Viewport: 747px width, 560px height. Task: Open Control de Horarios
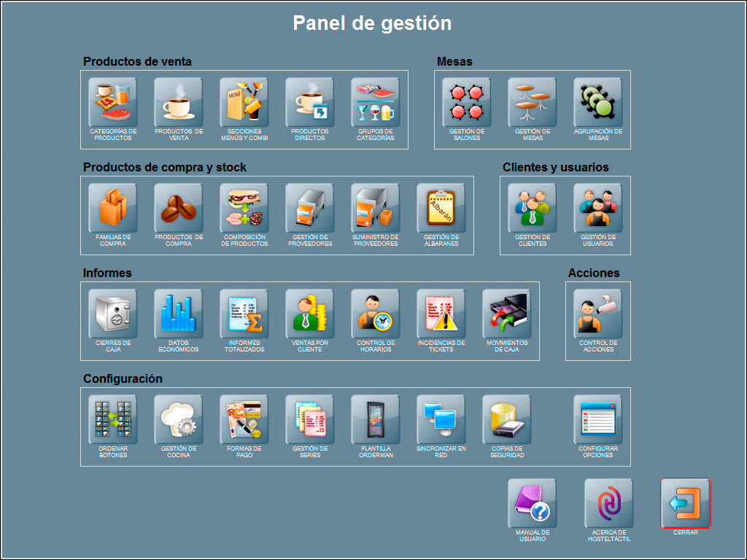pyautogui.click(x=375, y=314)
